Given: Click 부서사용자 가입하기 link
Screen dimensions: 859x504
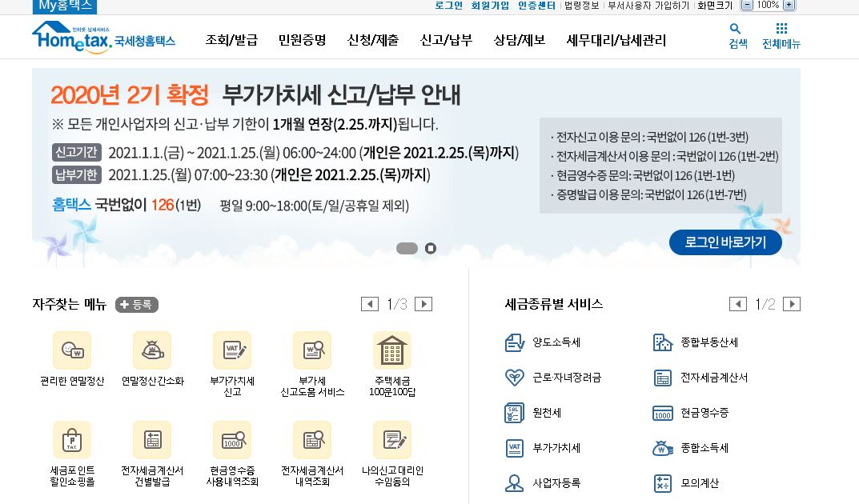Looking at the screenshot, I should point(648,6).
